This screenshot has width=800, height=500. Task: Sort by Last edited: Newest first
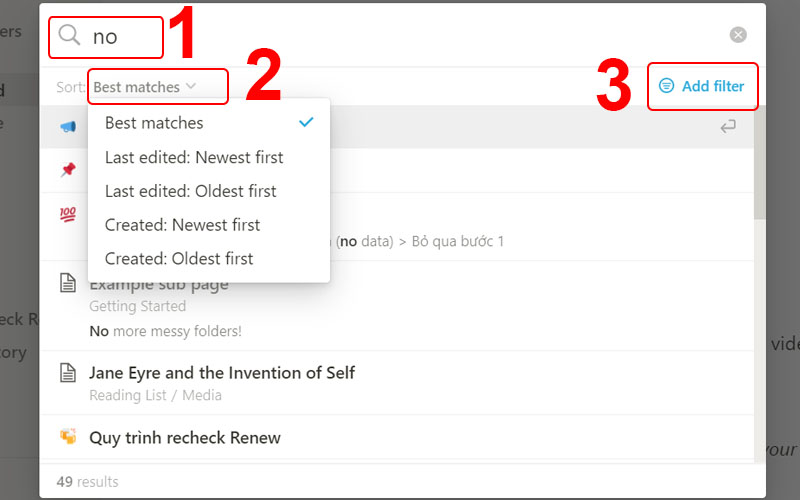pyautogui.click(x=194, y=157)
